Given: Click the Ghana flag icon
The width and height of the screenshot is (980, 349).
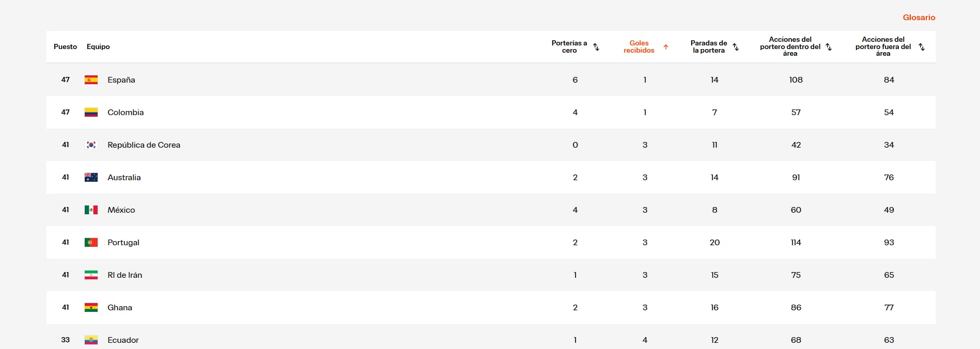Looking at the screenshot, I should tap(91, 308).
